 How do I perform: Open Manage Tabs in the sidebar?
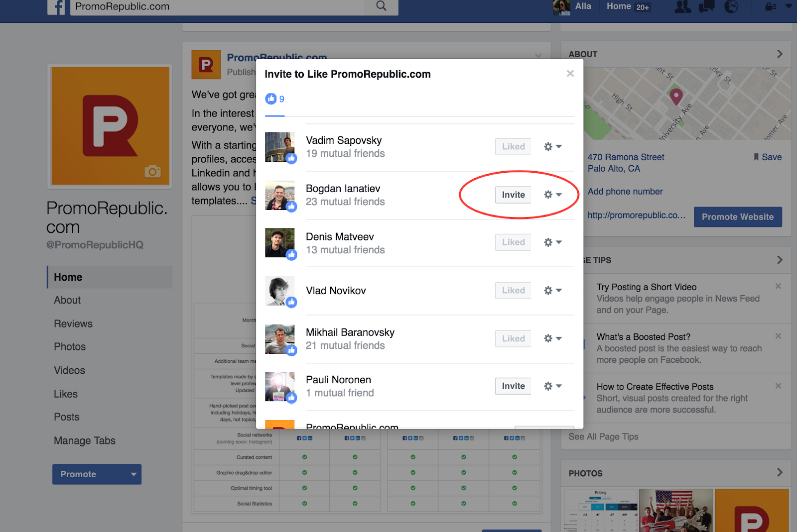tap(85, 440)
